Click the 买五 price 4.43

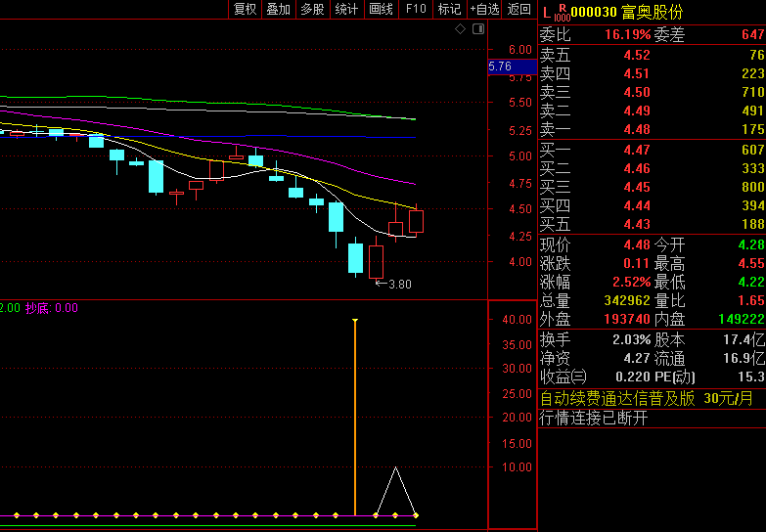pyautogui.click(x=637, y=224)
